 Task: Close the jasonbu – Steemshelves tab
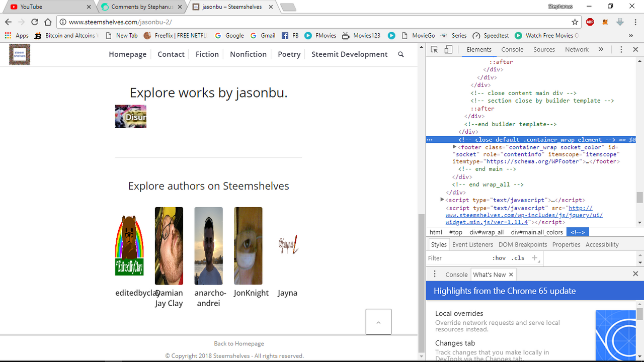click(271, 7)
